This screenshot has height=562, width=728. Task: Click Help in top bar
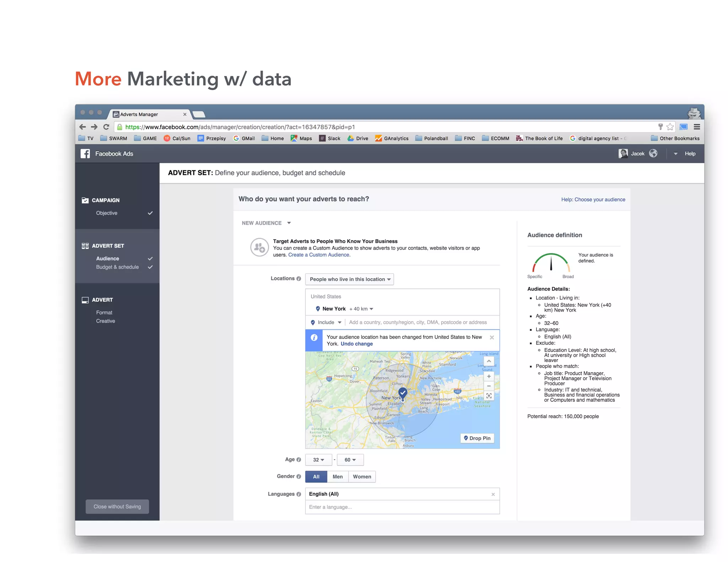coord(690,154)
